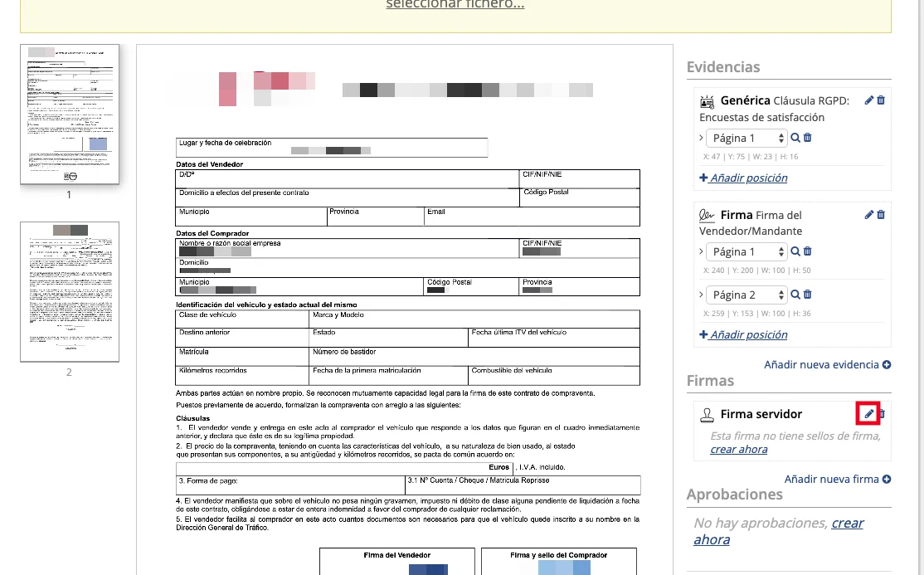Expand the Firma Página 1 position chevron

701,251
